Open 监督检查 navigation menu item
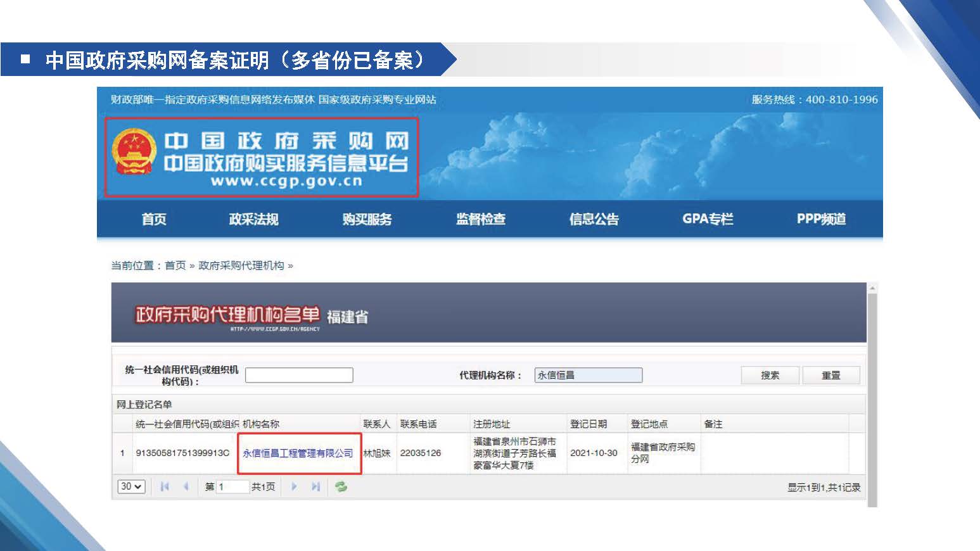The height and width of the screenshot is (551, 980). point(481,219)
